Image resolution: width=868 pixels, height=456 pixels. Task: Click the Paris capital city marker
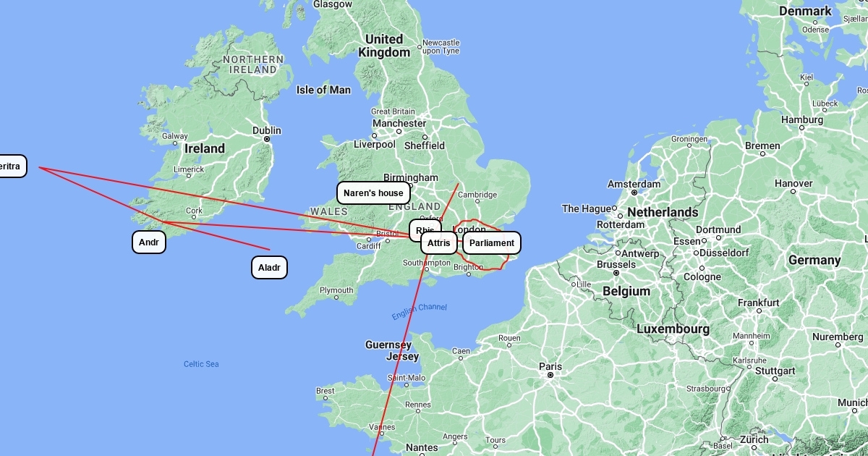click(550, 376)
